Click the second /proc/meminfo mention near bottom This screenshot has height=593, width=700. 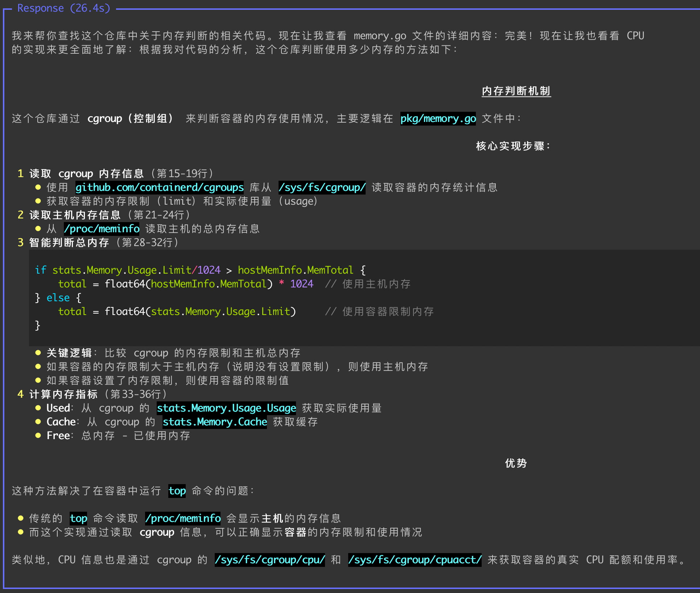click(x=183, y=518)
